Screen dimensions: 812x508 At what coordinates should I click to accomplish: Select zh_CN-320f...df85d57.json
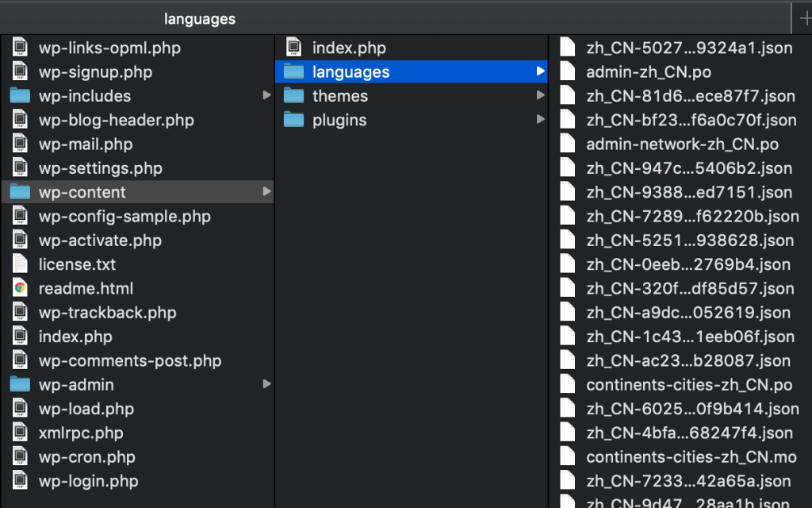tap(691, 288)
